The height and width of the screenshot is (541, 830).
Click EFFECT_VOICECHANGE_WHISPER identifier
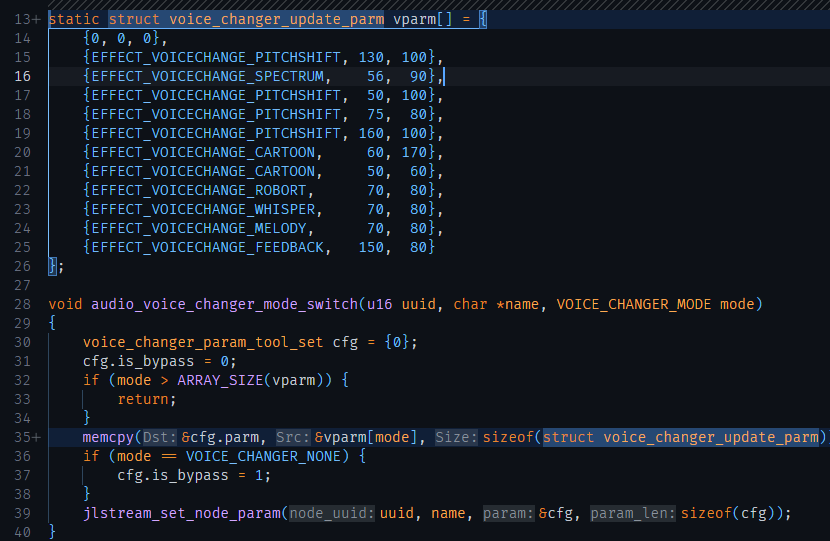click(x=203, y=210)
